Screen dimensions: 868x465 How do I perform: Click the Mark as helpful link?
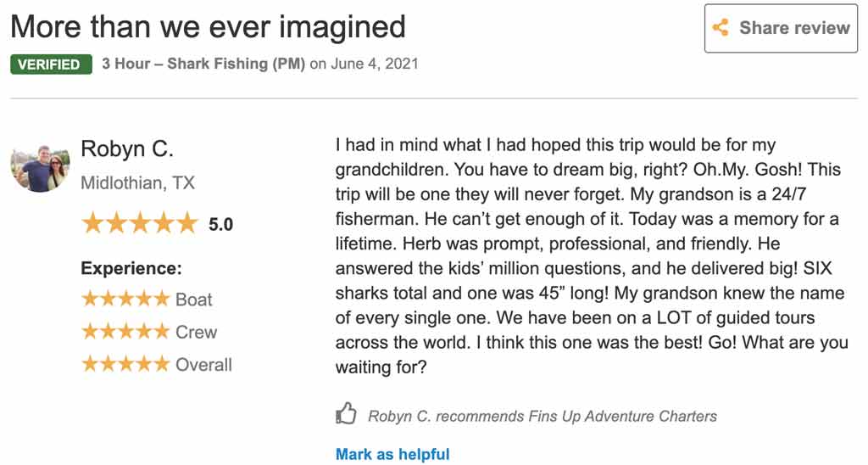click(x=392, y=455)
